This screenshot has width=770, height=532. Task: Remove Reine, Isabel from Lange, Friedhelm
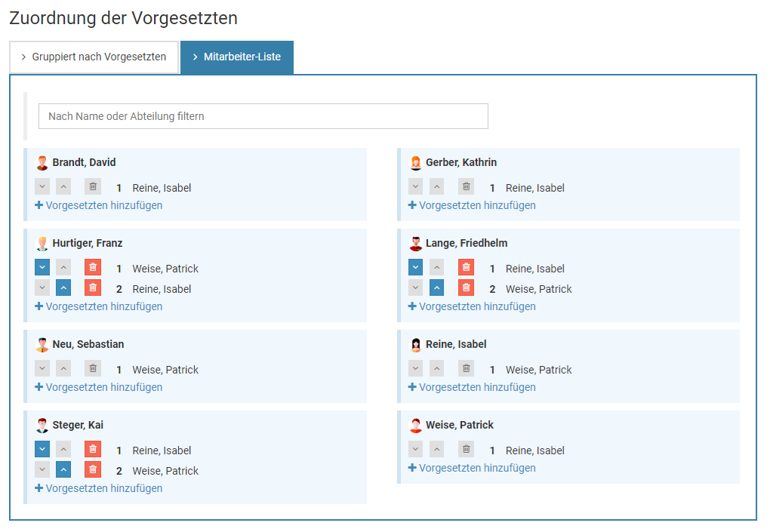pos(466,268)
